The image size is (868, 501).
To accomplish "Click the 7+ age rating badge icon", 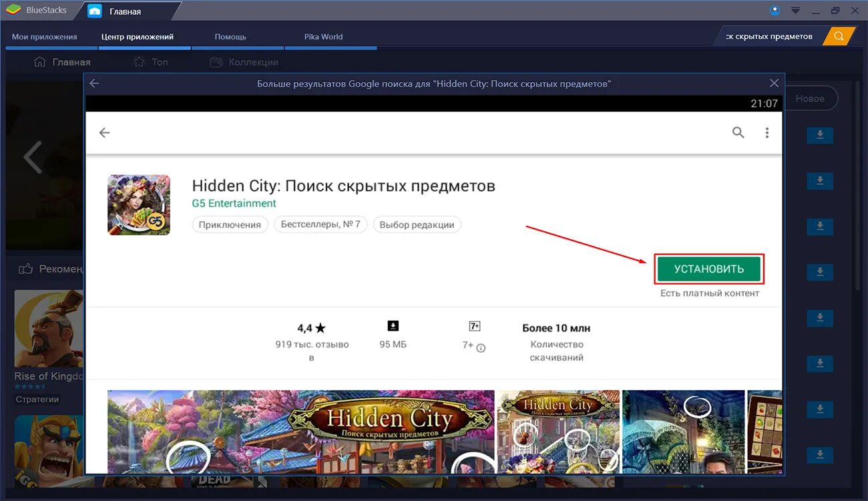I will [x=475, y=326].
